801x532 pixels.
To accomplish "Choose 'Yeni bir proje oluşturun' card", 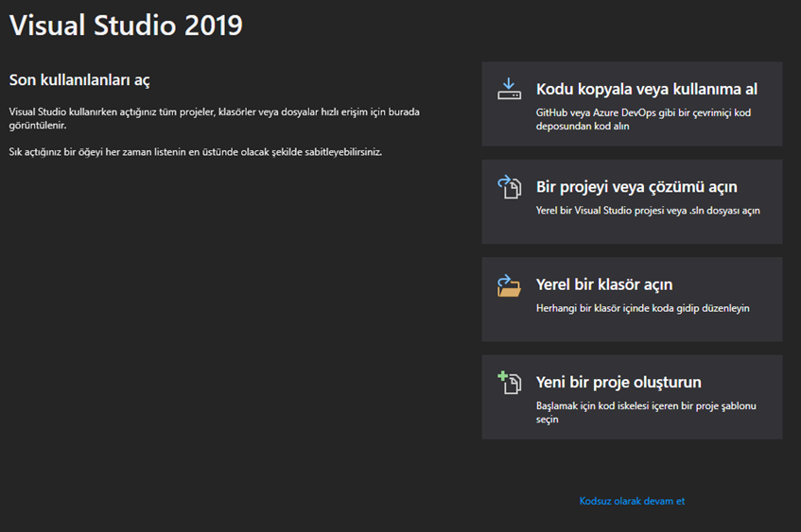I will point(632,397).
